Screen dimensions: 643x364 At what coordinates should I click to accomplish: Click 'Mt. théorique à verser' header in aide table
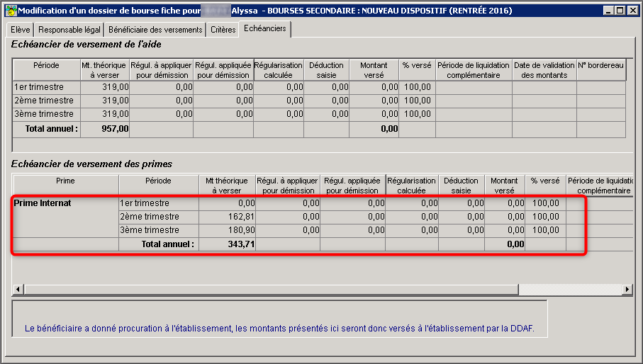[105, 70]
